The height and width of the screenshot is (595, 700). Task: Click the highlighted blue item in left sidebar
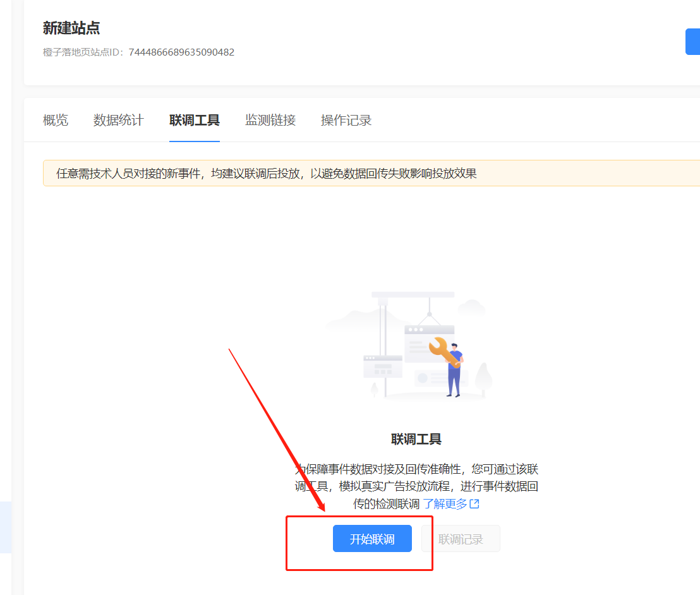5,527
